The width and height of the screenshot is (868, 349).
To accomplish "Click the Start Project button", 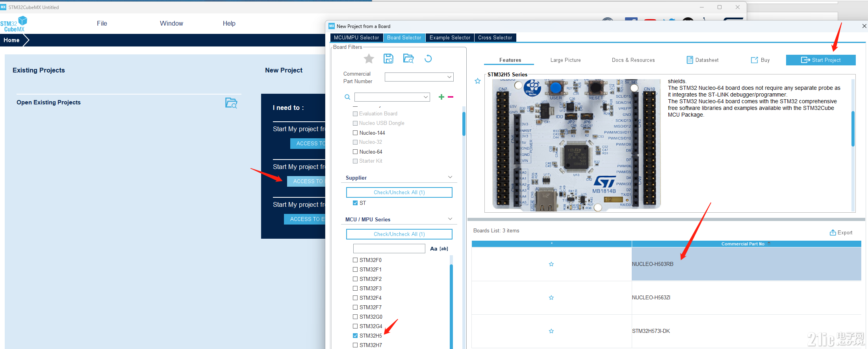I will pos(821,60).
